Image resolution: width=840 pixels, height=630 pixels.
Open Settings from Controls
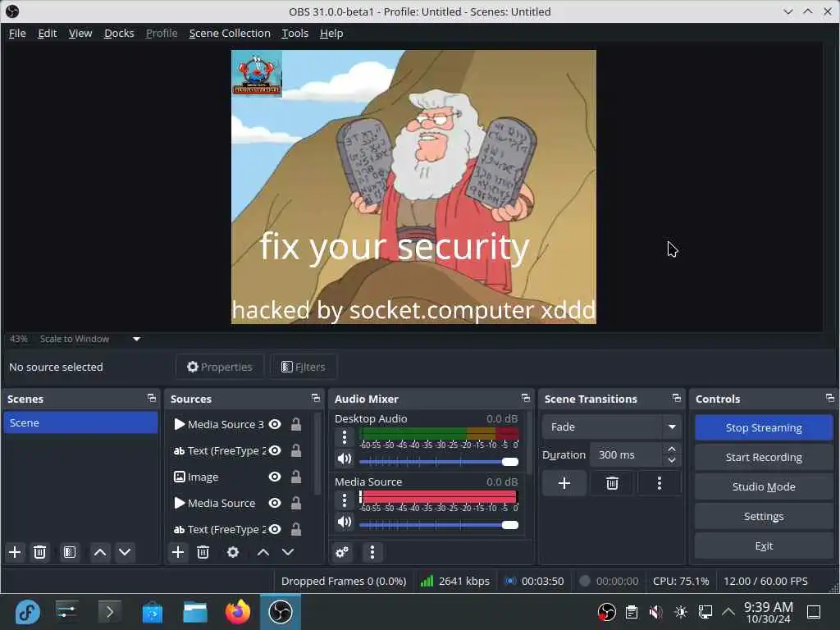[x=764, y=516]
